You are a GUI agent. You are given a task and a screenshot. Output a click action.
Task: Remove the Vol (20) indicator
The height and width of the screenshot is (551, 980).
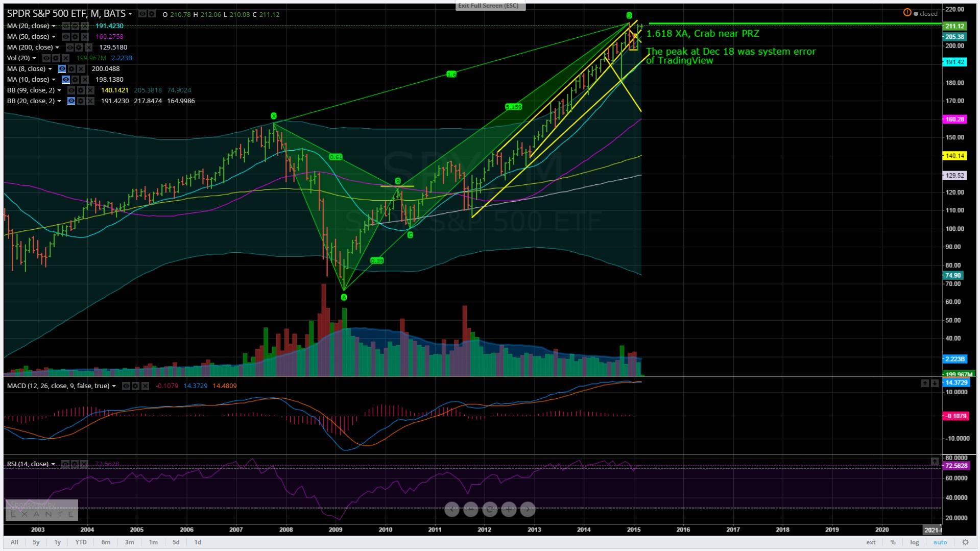click(x=65, y=58)
